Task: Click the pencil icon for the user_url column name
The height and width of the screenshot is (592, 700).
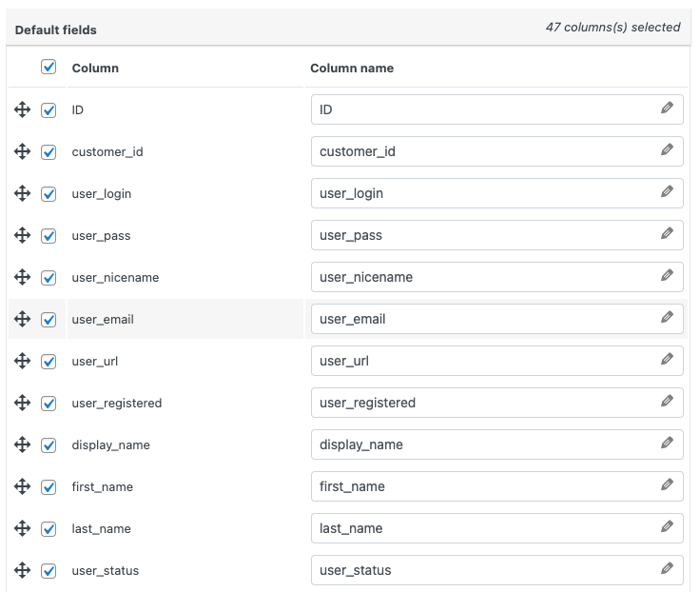Action: click(667, 359)
